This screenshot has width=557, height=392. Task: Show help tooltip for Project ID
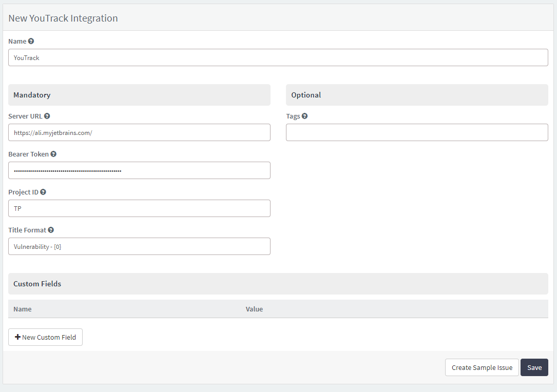pos(43,192)
